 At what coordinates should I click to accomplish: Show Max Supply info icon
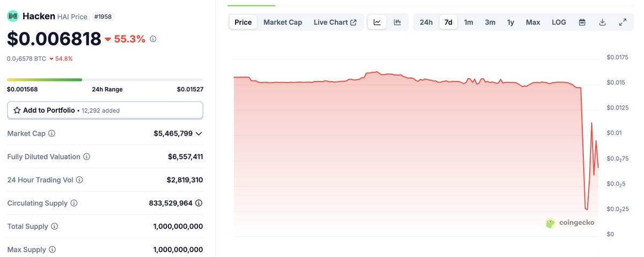(x=52, y=249)
